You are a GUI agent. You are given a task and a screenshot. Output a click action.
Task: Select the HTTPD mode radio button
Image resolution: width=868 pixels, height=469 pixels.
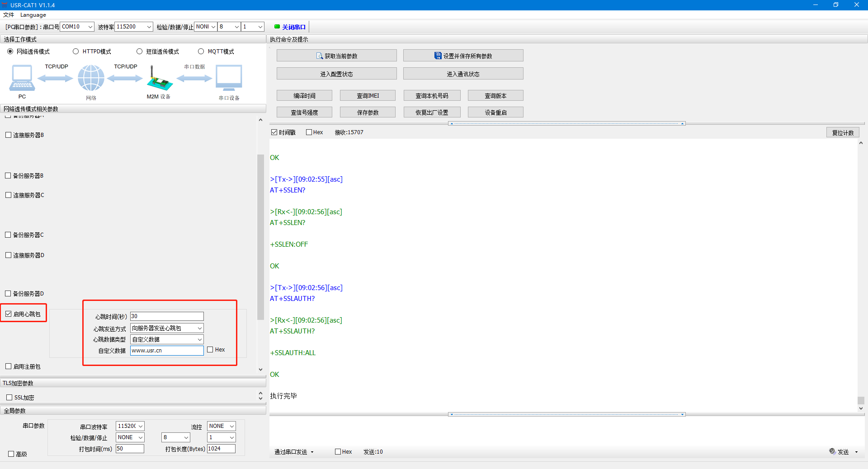pos(76,52)
